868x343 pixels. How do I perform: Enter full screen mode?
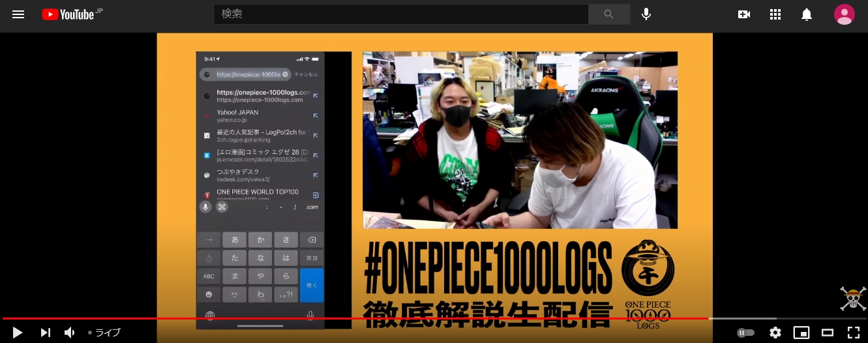854,333
